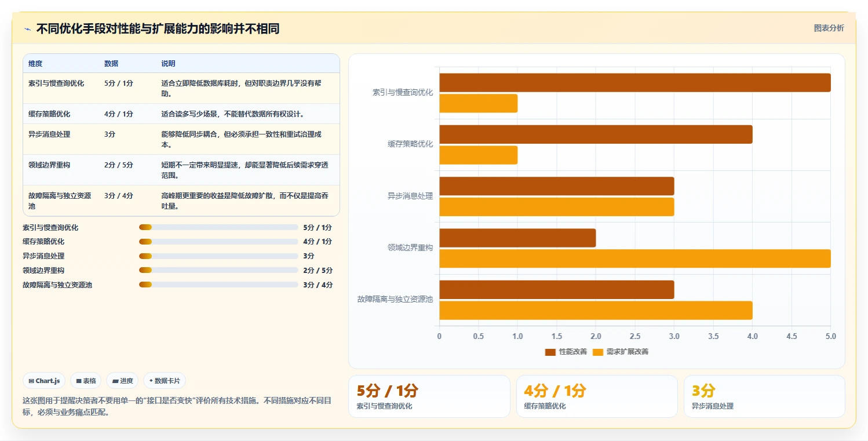Screen dimensions: 868x441
Task: Click the progress bar for 索引与慢查询优化
Action: 218,227
